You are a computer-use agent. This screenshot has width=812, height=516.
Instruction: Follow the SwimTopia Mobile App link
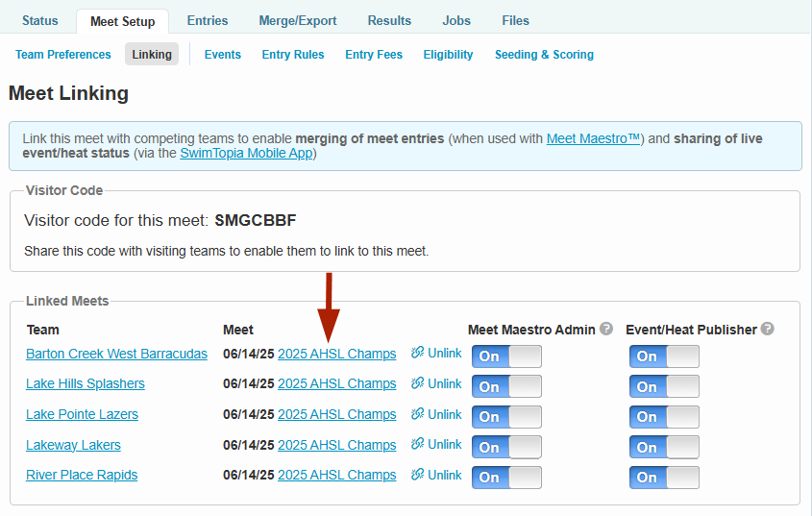pos(245,153)
